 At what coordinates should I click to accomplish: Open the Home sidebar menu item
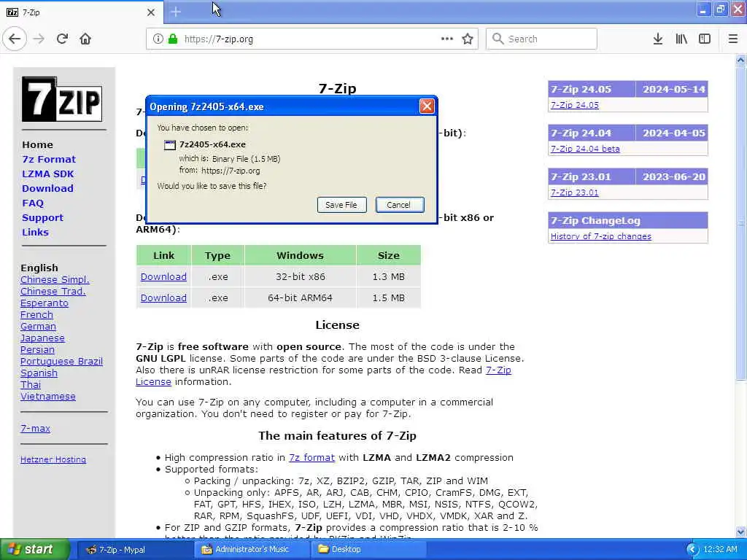37,145
